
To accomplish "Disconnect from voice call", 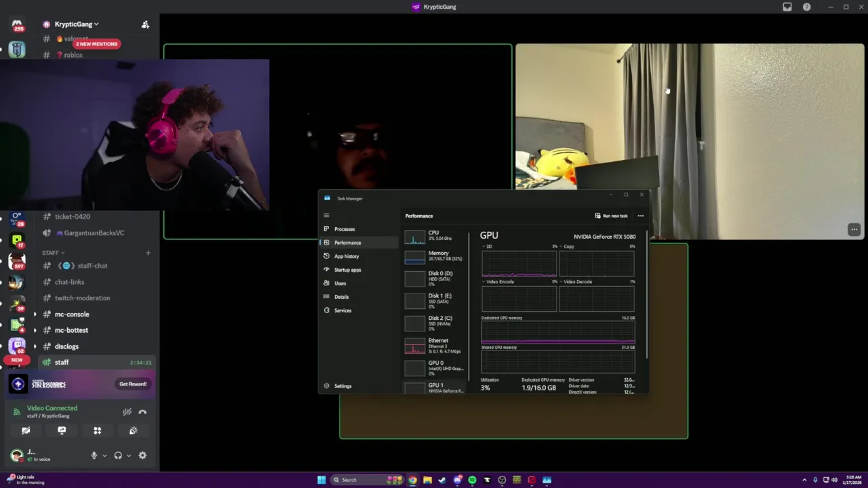I will pos(142,412).
